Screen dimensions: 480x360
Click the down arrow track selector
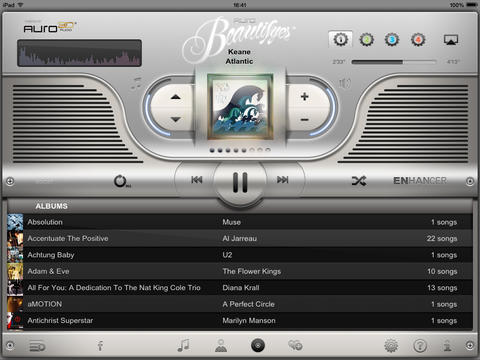[176, 119]
